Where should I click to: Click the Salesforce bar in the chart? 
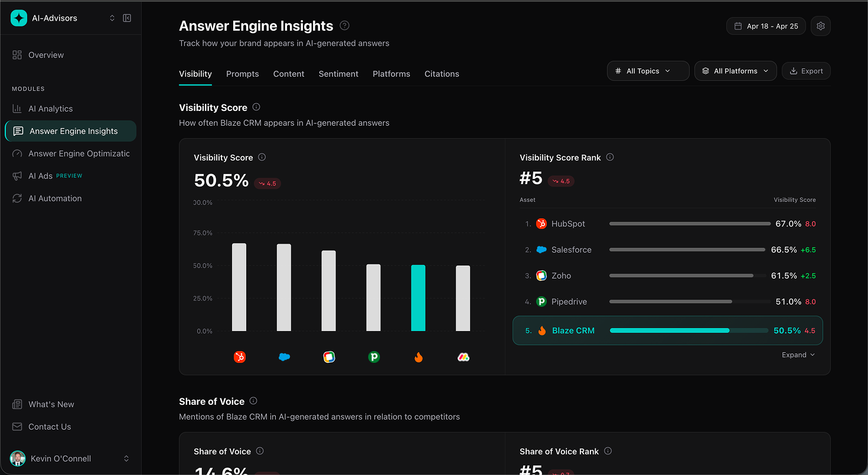(284, 287)
